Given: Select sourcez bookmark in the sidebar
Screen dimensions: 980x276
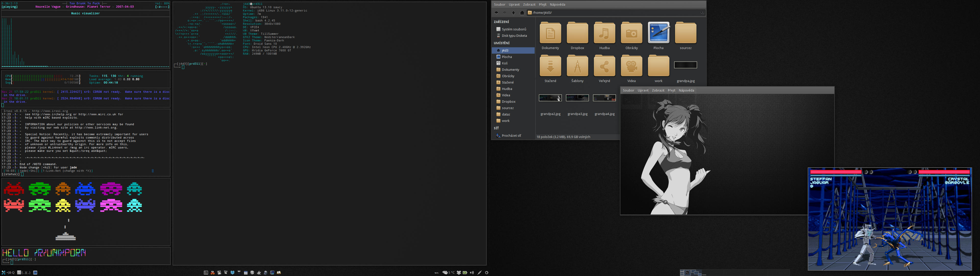Looking at the screenshot, I should coord(513,108).
